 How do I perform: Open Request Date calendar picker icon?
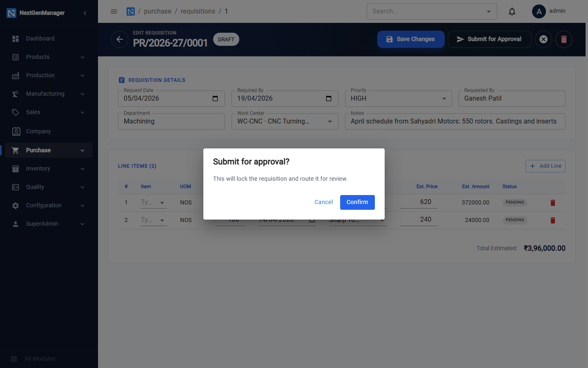[215, 99]
